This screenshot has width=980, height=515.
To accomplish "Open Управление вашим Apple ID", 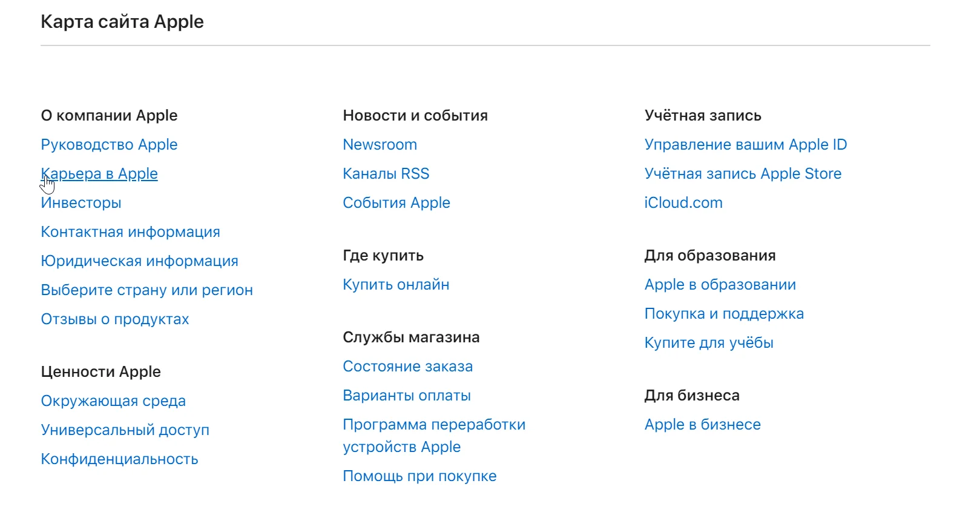I will 745,145.
